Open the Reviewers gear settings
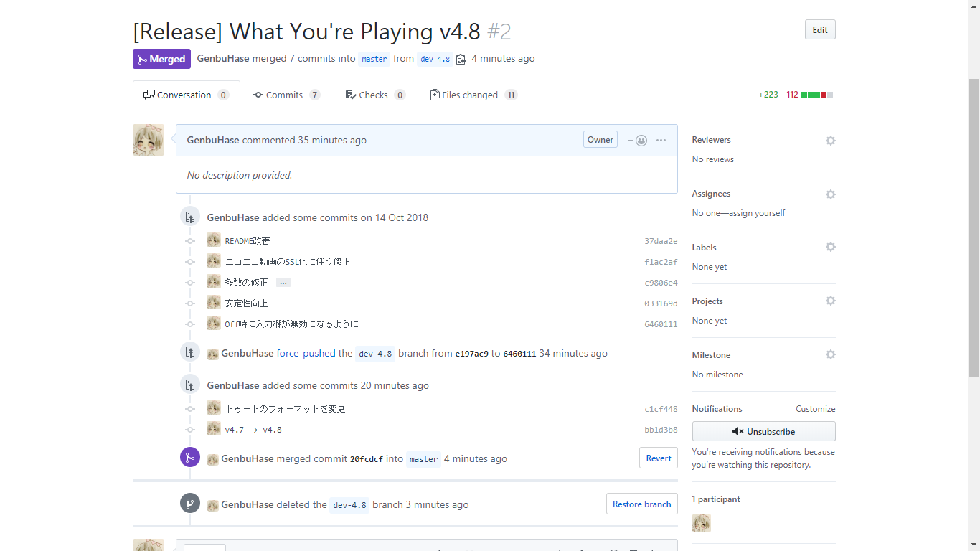980x551 pixels. 830,141
